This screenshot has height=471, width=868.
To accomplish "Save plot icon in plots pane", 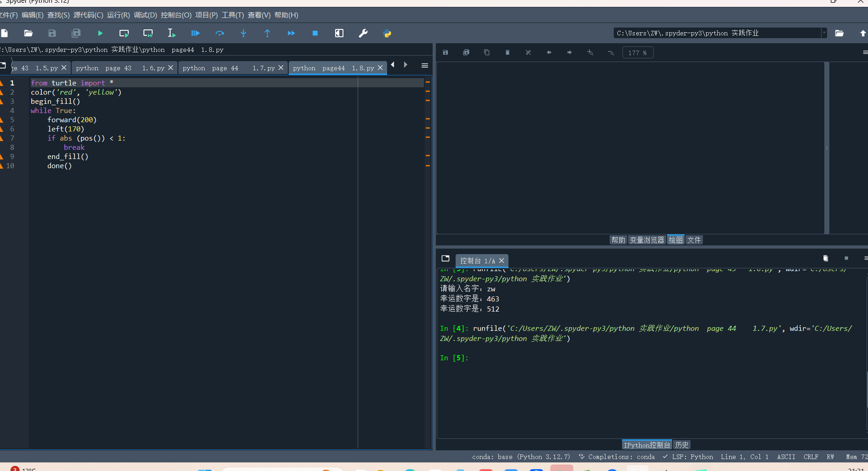I will click(x=445, y=52).
